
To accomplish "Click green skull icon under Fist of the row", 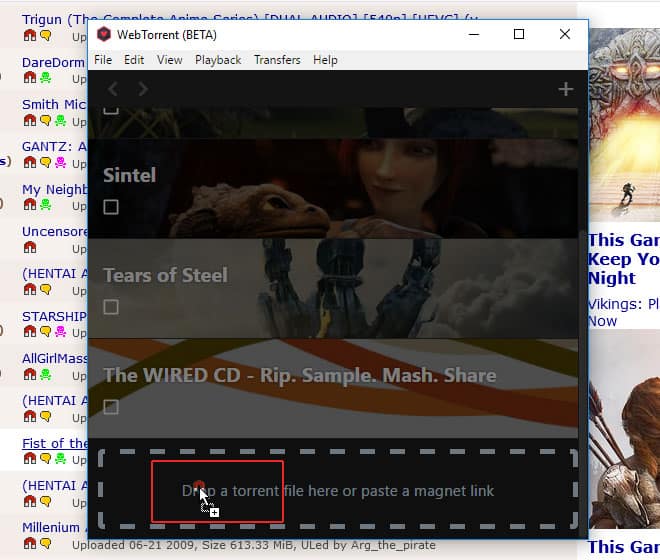I will [x=61, y=458].
